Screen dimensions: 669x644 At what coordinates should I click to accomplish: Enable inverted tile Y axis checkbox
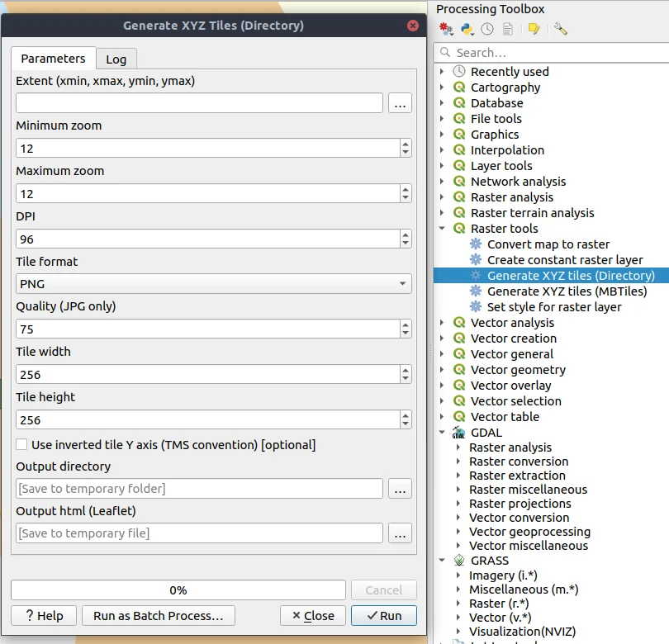pos(22,445)
